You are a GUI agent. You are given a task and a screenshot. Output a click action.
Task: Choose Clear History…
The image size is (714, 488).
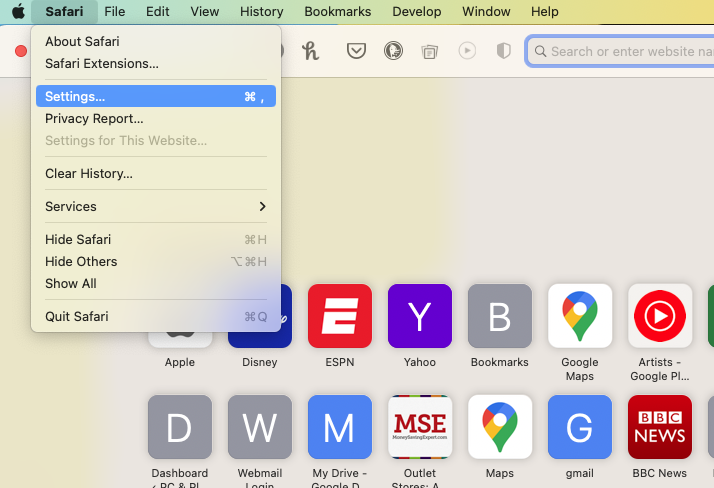[156, 173]
